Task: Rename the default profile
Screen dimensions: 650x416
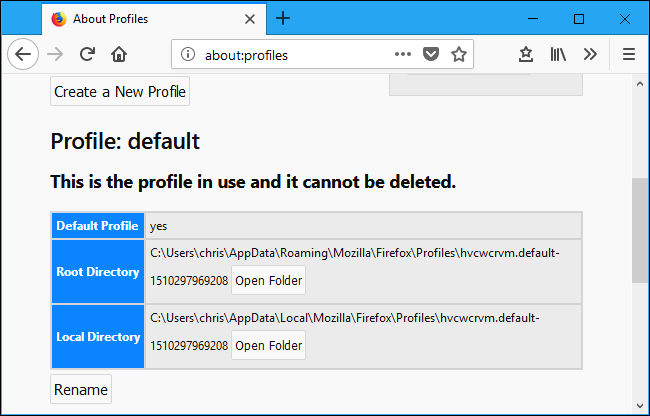Action: [81, 389]
